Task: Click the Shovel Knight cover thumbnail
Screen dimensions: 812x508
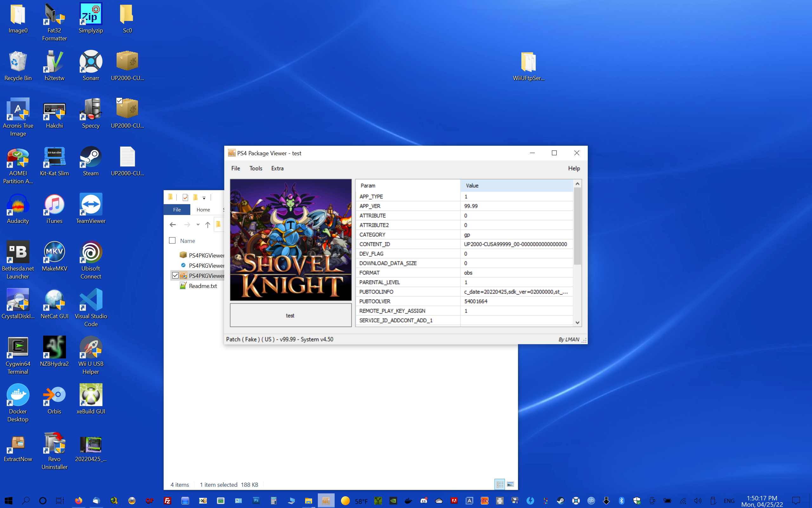Action: click(291, 240)
